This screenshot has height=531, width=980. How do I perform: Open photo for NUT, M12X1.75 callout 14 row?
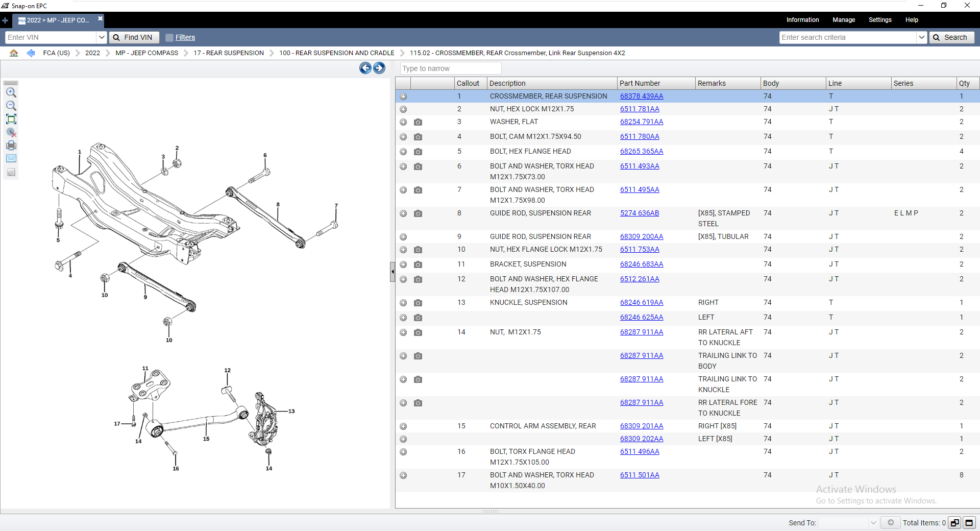pyautogui.click(x=418, y=332)
